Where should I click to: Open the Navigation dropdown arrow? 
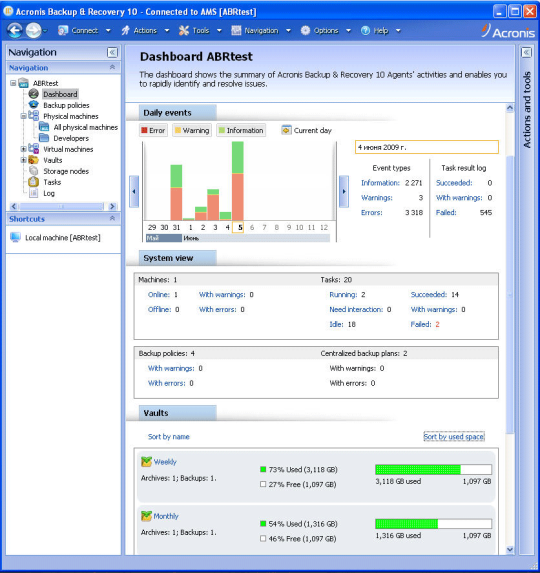coord(288,31)
